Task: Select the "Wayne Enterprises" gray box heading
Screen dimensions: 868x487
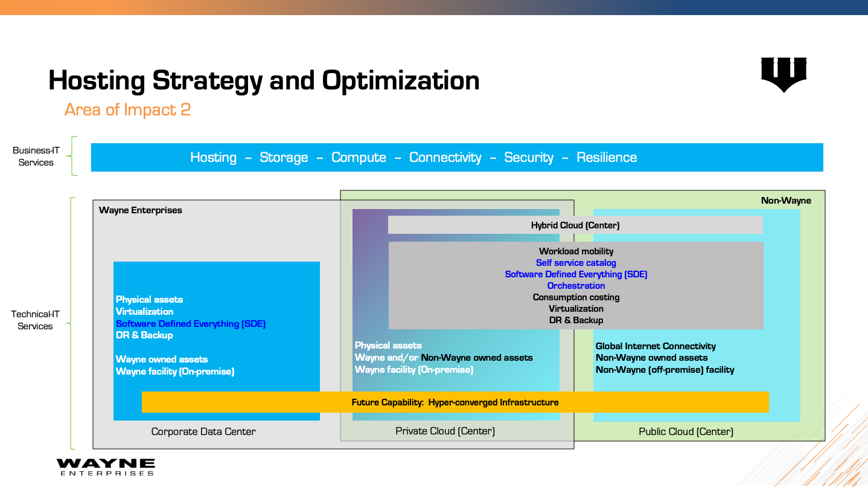Action: 140,210
